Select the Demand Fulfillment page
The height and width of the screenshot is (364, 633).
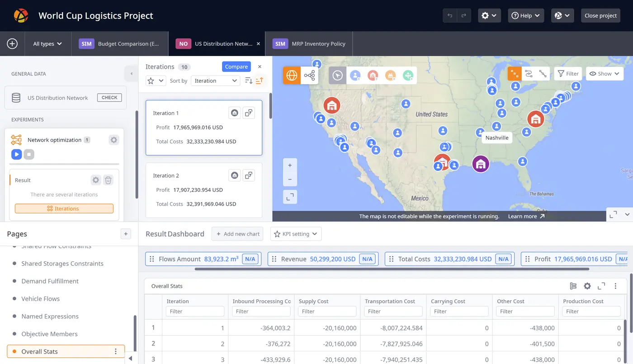click(50, 281)
